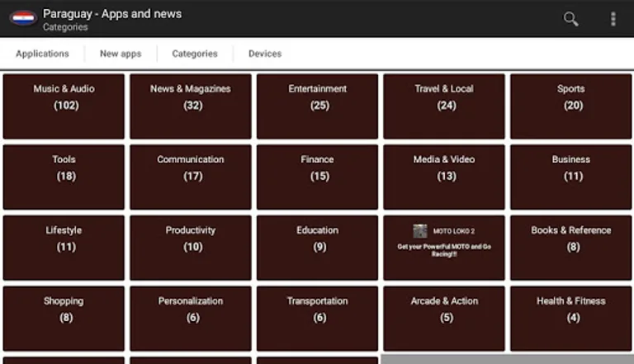Select the Finance category tile
The image size is (634, 364).
click(x=317, y=177)
